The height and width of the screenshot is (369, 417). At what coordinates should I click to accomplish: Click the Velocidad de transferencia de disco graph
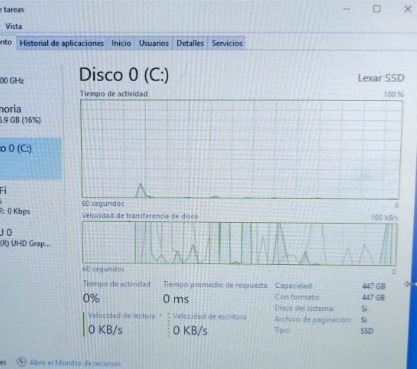(240, 243)
